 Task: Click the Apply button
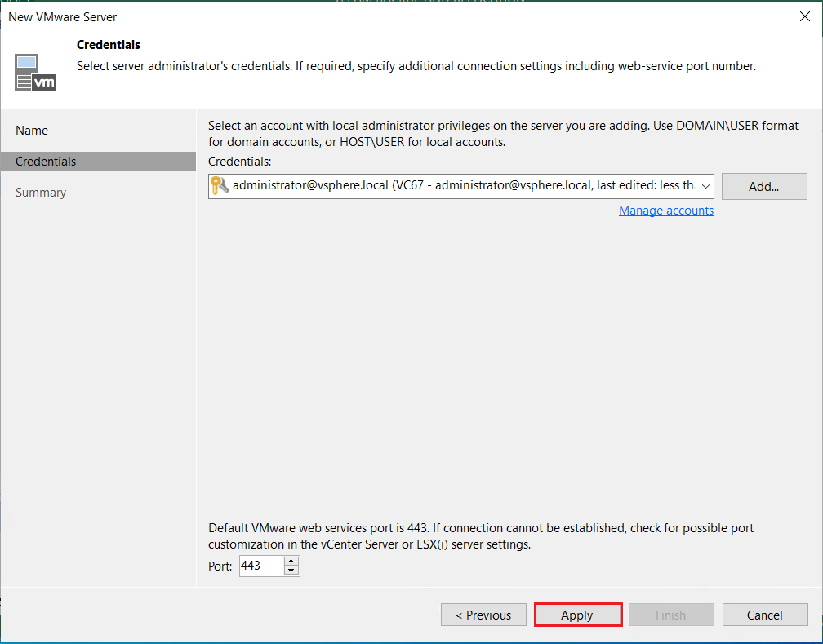point(578,615)
